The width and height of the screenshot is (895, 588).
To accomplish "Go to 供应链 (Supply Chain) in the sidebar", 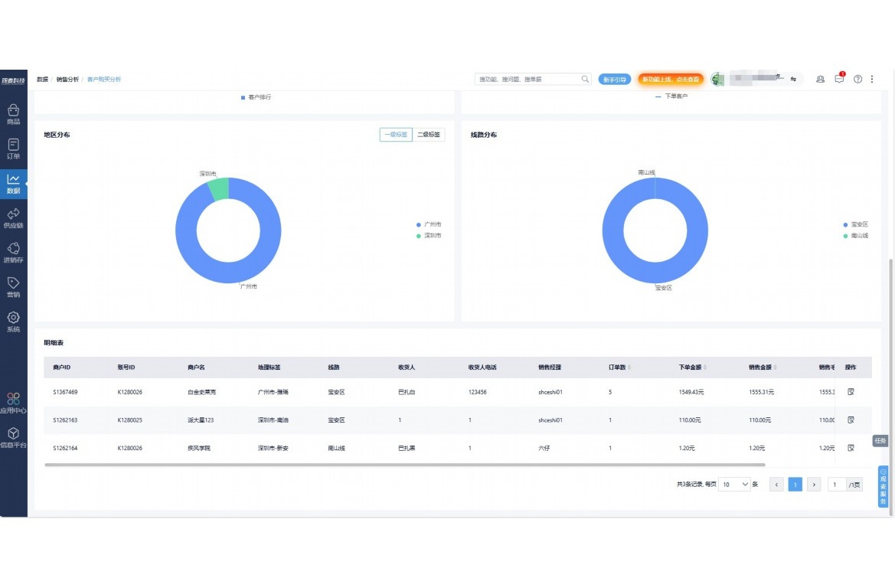I will click(x=13, y=218).
